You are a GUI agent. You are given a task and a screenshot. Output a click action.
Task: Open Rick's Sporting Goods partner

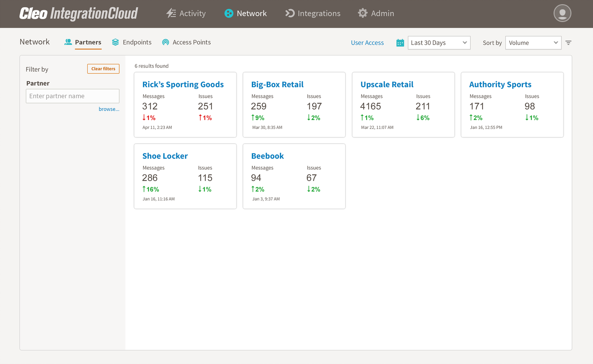tap(183, 84)
